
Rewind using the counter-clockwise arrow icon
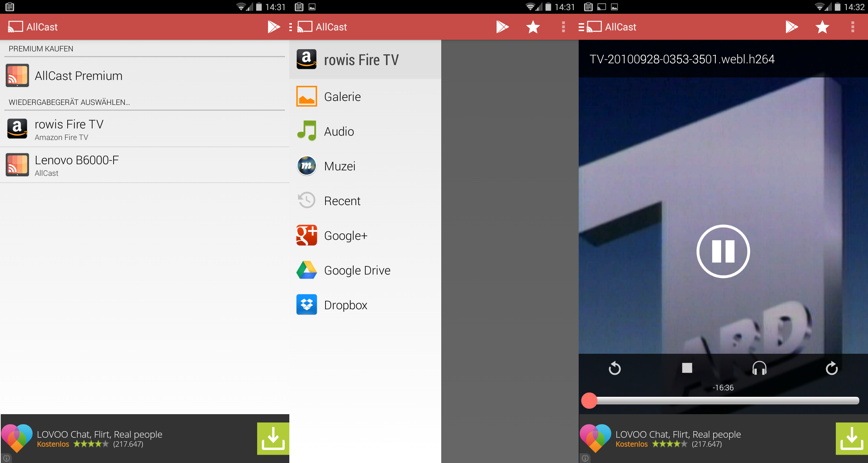pyautogui.click(x=615, y=368)
